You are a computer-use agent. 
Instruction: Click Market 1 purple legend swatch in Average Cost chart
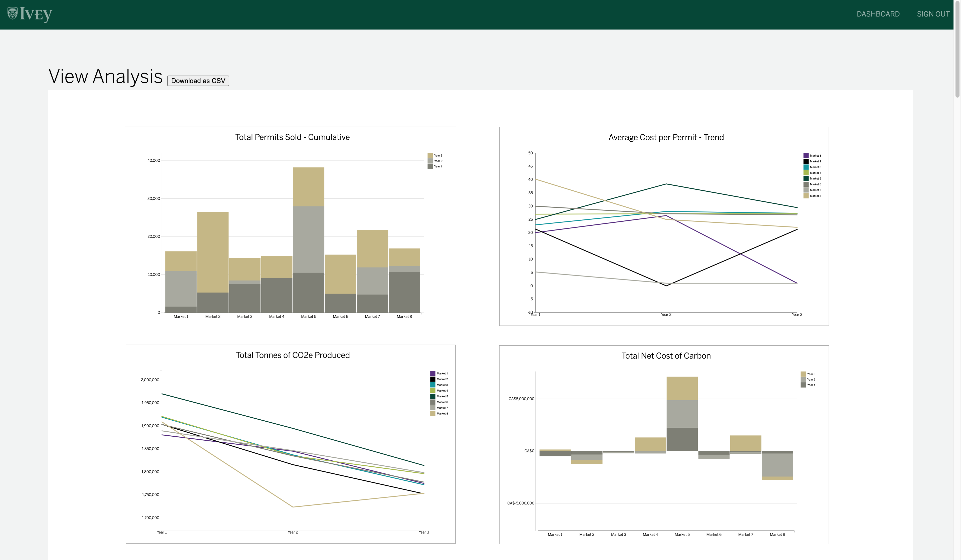point(806,156)
